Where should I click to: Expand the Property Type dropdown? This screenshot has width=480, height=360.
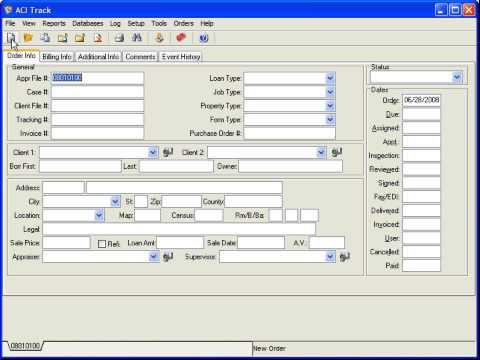(330, 106)
